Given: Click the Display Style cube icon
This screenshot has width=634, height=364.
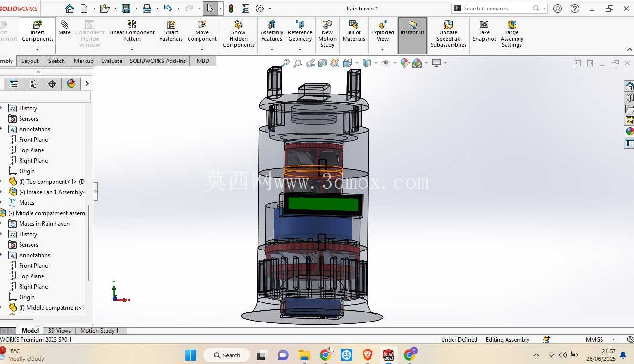Looking at the screenshot, I should (367, 63).
